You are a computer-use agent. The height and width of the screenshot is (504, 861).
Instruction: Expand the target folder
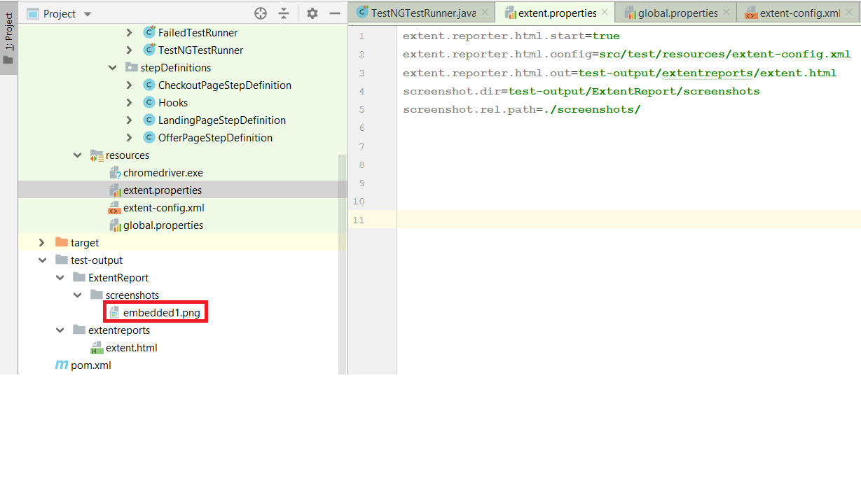[41, 242]
